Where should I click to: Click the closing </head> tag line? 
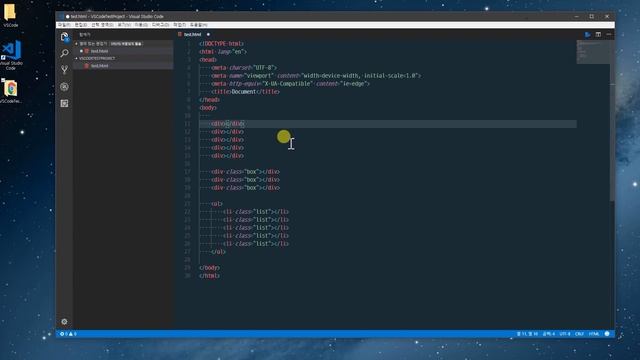click(209, 100)
